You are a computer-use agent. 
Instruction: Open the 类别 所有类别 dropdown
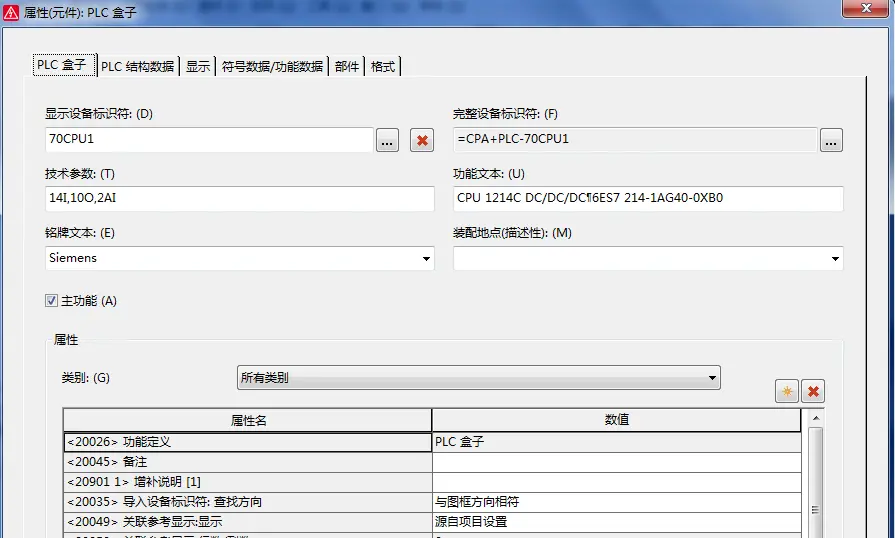click(x=478, y=378)
